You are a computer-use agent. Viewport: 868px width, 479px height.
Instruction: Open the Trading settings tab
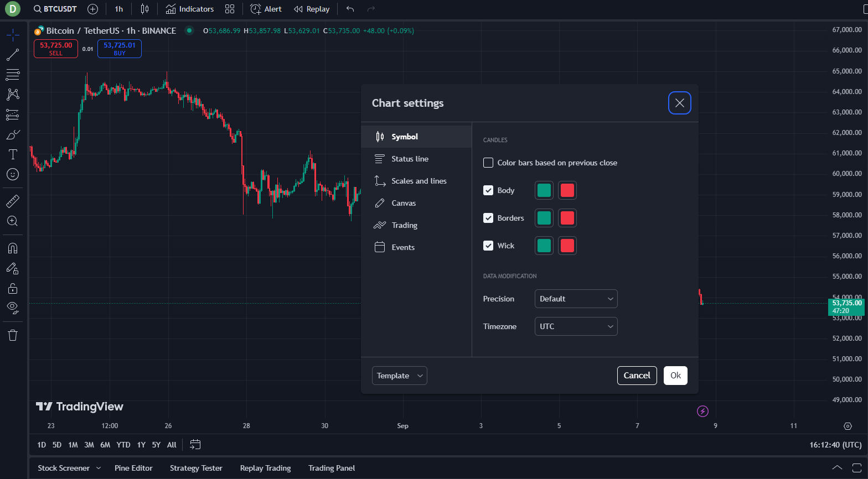pos(416,225)
